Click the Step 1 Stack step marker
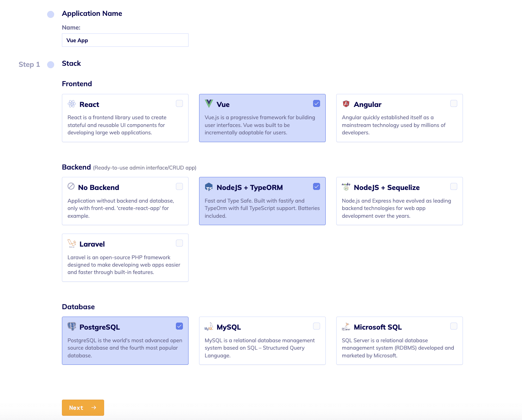The height and width of the screenshot is (420, 522). 51,65
